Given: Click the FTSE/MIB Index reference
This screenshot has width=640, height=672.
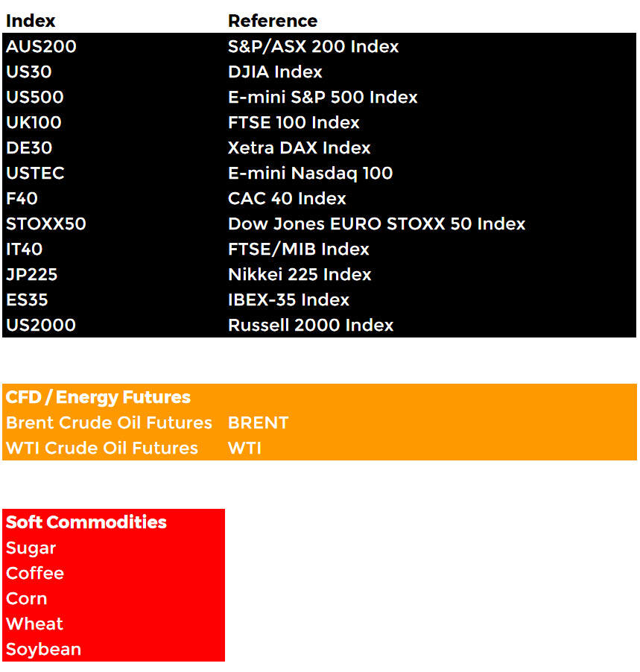Looking at the screenshot, I should pyautogui.click(x=298, y=249).
